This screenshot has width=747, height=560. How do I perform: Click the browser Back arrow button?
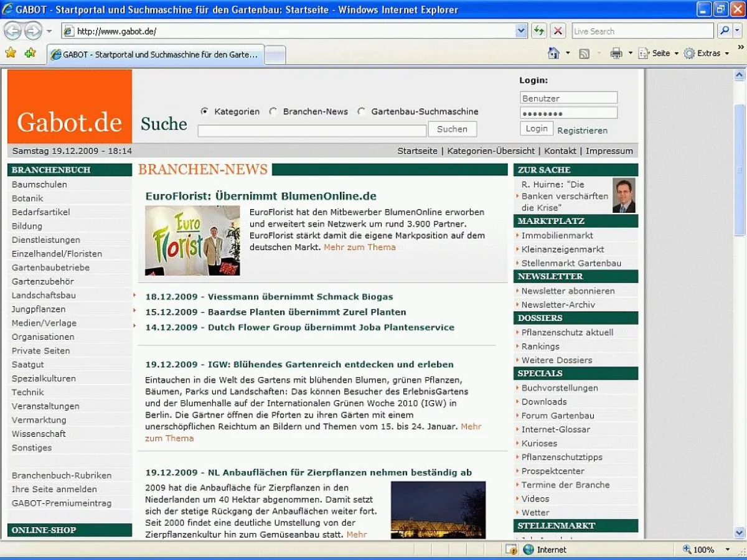(13, 30)
